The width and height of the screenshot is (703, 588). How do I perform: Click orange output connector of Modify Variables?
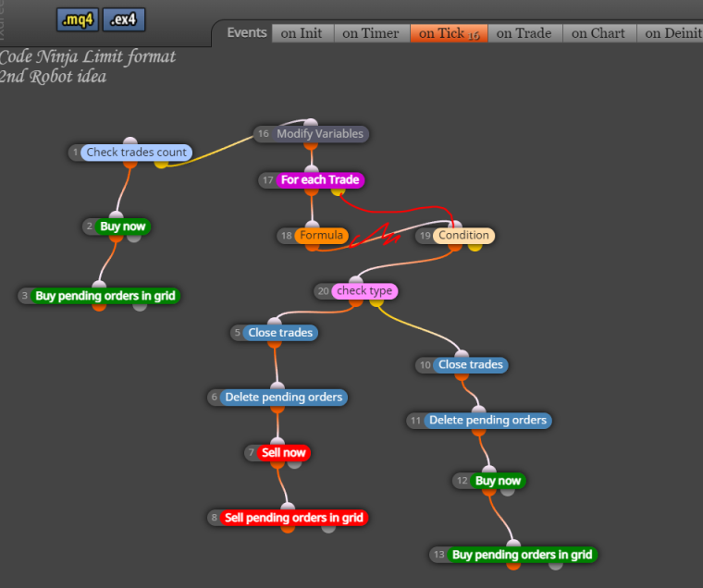tap(311, 146)
